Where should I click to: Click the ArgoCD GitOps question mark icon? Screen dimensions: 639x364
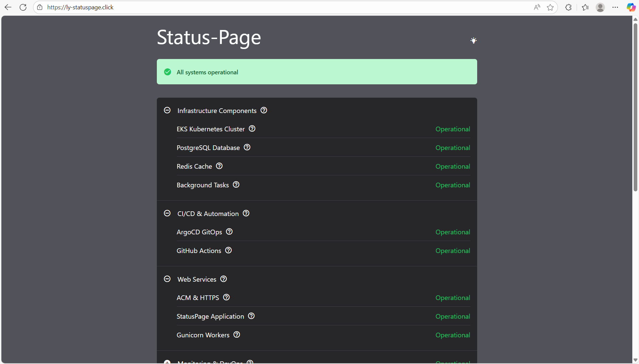click(x=229, y=231)
